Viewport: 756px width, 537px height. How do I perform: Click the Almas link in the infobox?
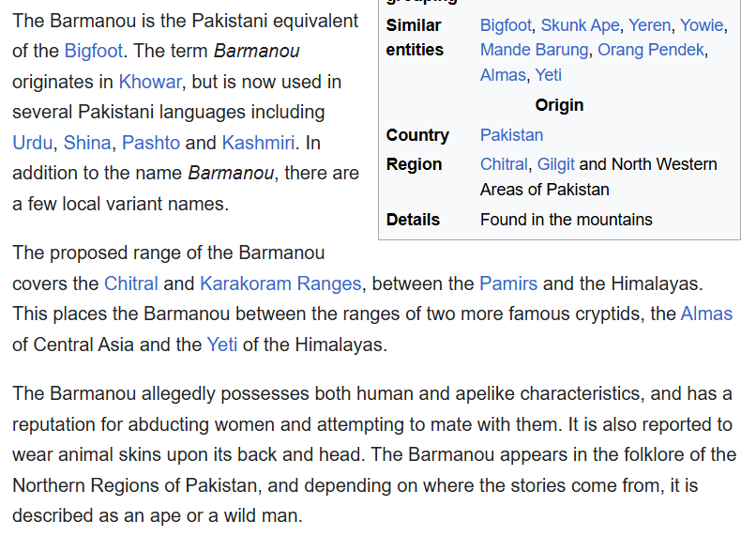point(503,75)
